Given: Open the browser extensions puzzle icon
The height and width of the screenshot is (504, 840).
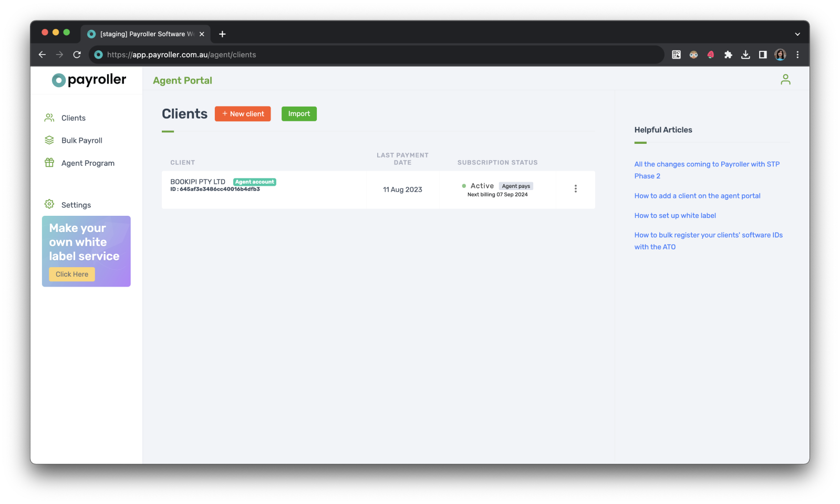Looking at the screenshot, I should click(728, 55).
